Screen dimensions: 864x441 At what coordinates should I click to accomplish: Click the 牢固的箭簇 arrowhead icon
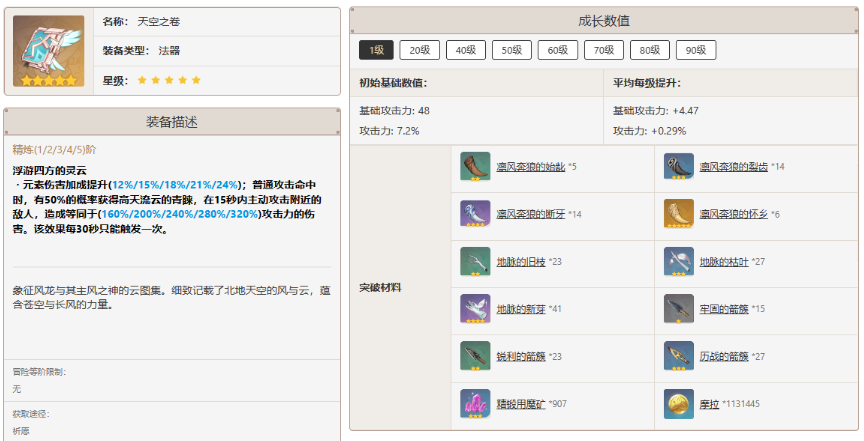[679, 309]
